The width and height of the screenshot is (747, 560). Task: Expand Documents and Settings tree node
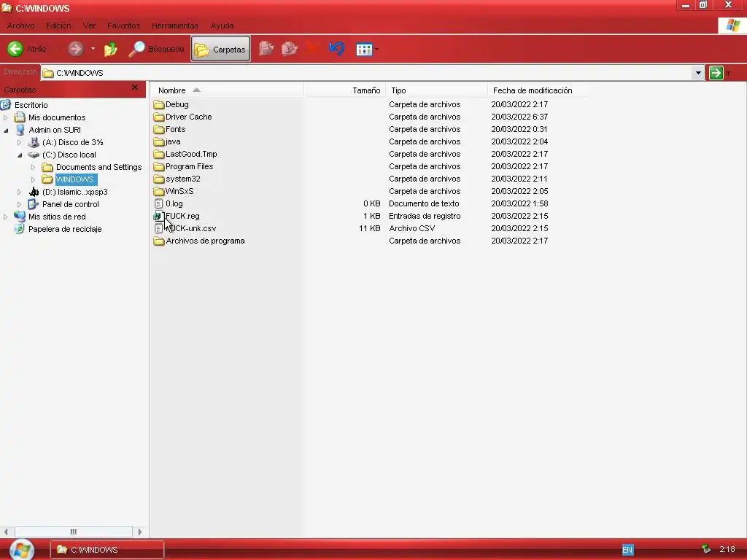[x=33, y=167]
